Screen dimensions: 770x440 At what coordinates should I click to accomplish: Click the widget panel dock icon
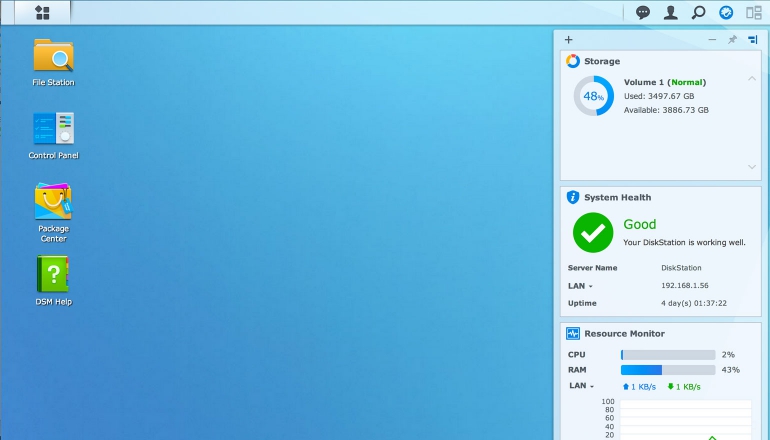(x=752, y=40)
